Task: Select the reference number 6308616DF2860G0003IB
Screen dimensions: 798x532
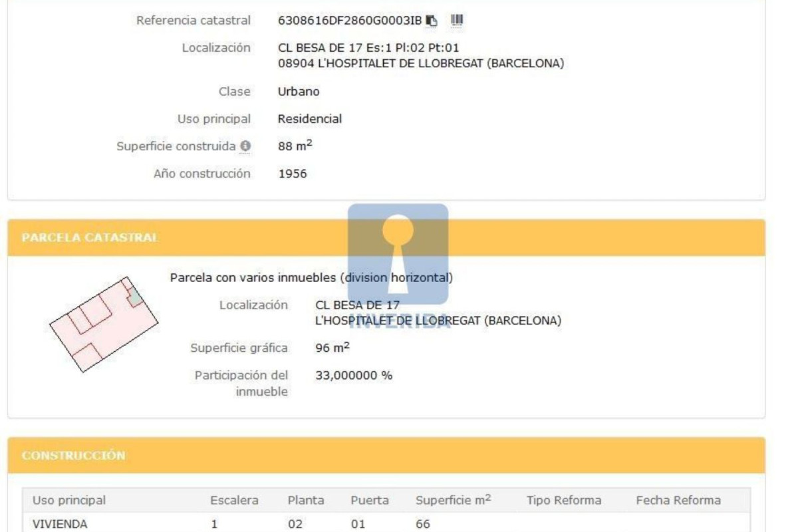Action: pos(350,21)
